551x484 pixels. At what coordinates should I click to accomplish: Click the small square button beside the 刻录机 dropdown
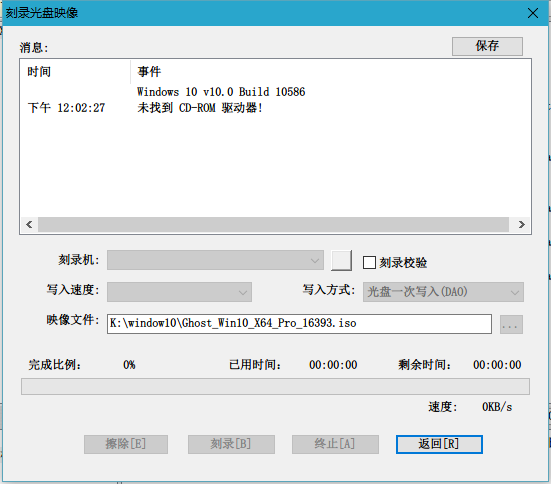tap(341, 260)
